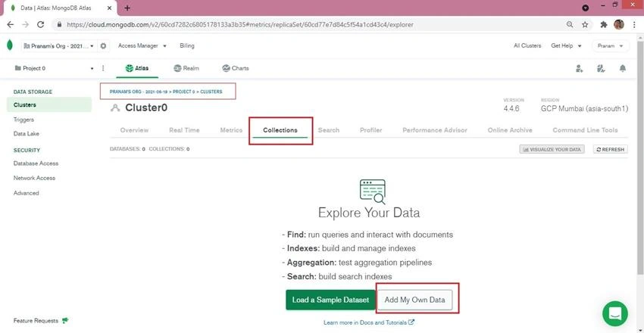Open Advanced in the sidebar
Image resolution: width=644 pixels, height=333 pixels.
26,193
